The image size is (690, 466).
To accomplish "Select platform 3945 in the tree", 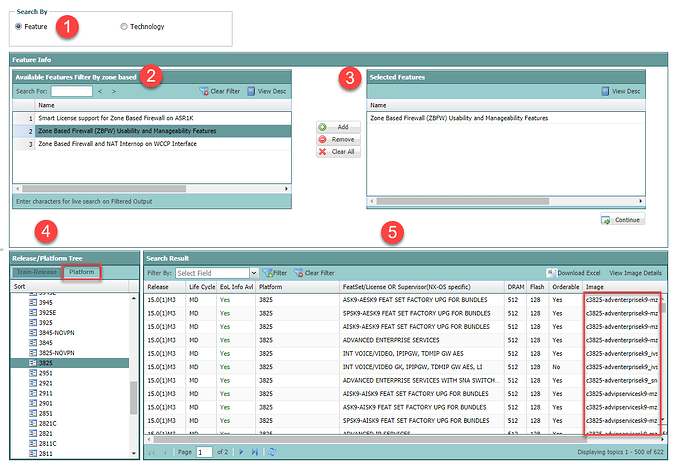I will [x=45, y=302].
